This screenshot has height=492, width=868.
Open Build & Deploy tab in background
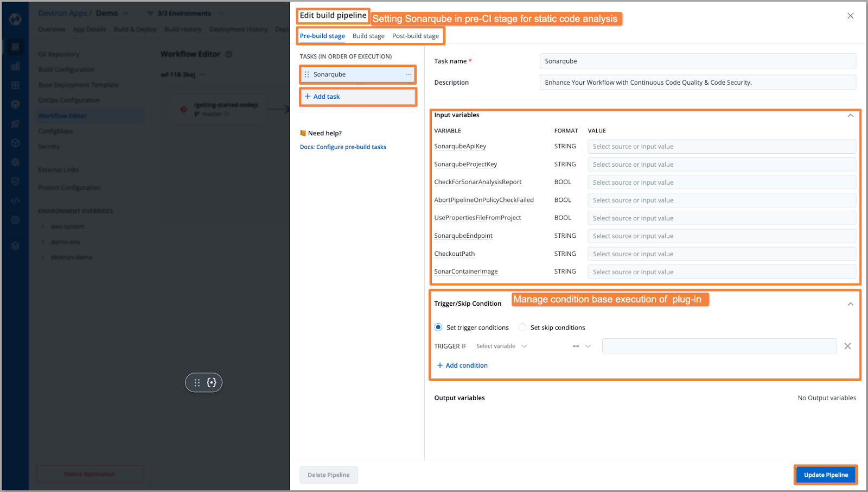pyautogui.click(x=135, y=29)
